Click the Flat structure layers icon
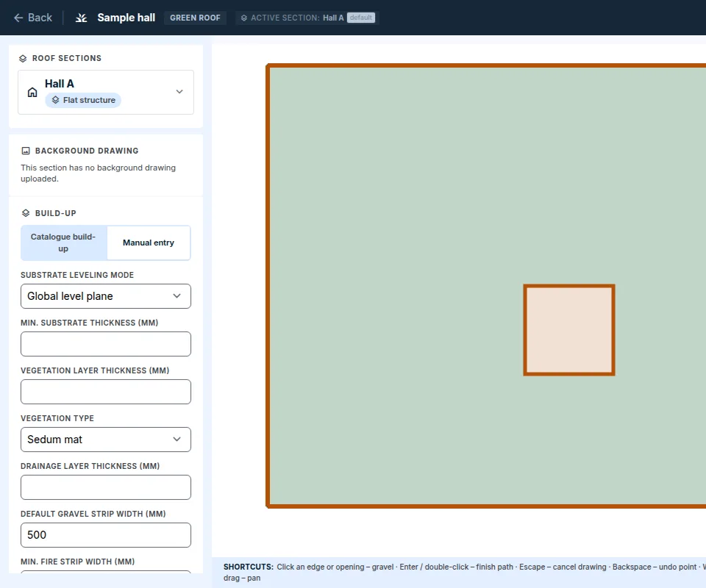706x588 pixels. pos(55,100)
